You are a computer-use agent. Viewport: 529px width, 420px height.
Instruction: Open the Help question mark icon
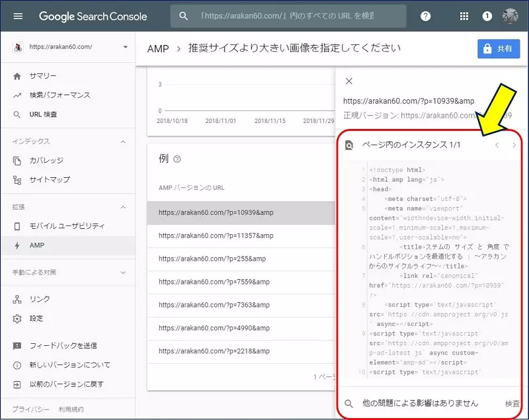coord(425,16)
